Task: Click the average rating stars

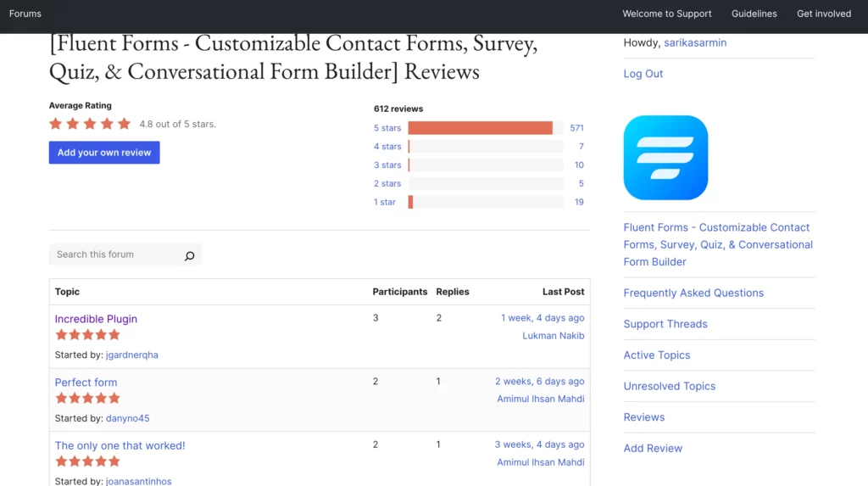Action: click(90, 124)
